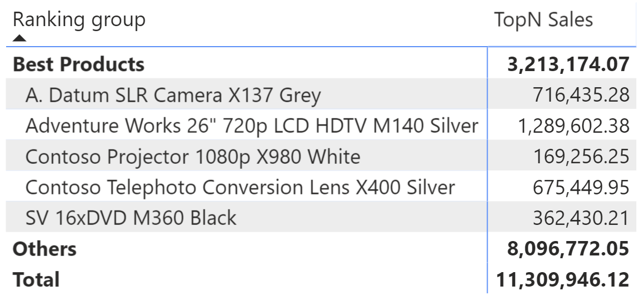Image resolution: width=644 pixels, height=296 pixels.
Task: Click the sales value 362,430.21
Action: (581, 218)
